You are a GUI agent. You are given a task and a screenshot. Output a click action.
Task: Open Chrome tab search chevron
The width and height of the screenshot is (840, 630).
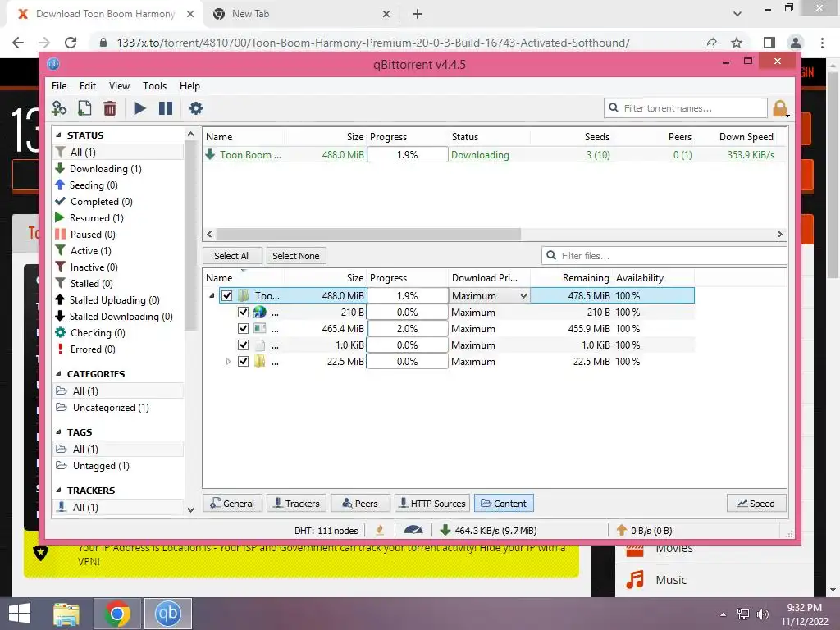click(x=737, y=14)
